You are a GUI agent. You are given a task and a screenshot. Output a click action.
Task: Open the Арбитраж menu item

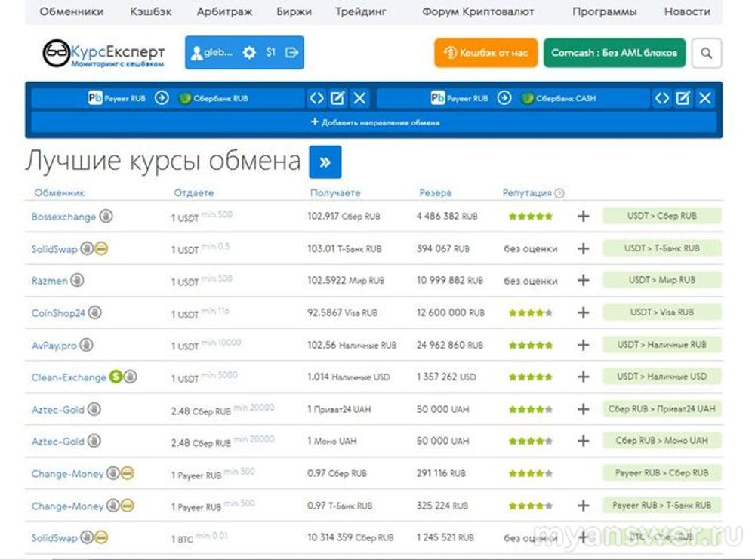tap(224, 12)
